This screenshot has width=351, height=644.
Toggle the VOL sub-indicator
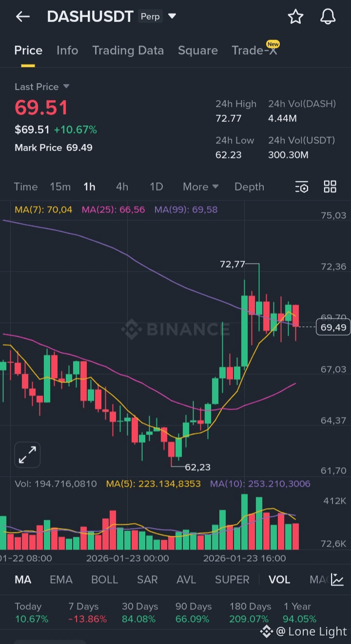[x=279, y=579]
